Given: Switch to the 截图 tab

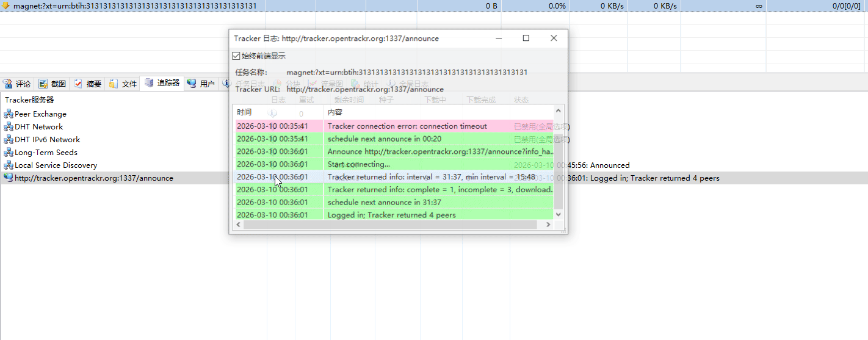Looking at the screenshot, I should click(52, 84).
